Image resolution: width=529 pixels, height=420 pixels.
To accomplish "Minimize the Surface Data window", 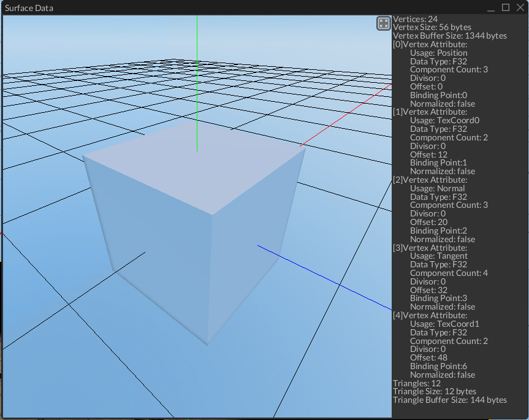I will coord(490,7).
